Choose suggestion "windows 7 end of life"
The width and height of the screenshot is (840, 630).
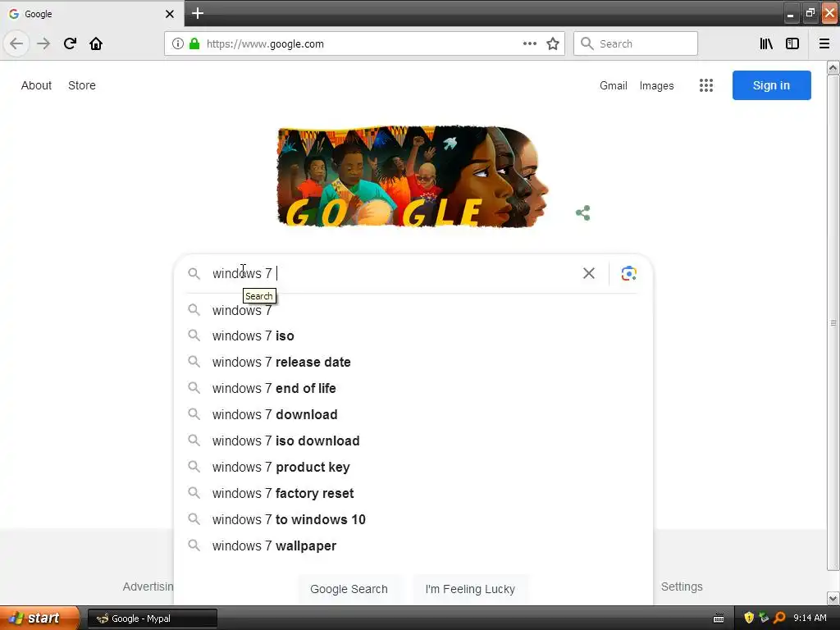(413, 388)
